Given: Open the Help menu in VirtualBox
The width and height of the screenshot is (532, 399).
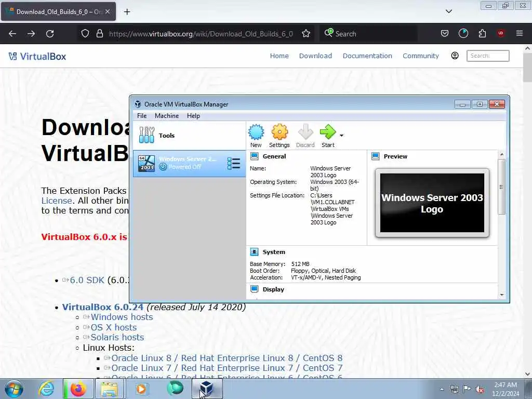Looking at the screenshot, I should coord(193,116).
